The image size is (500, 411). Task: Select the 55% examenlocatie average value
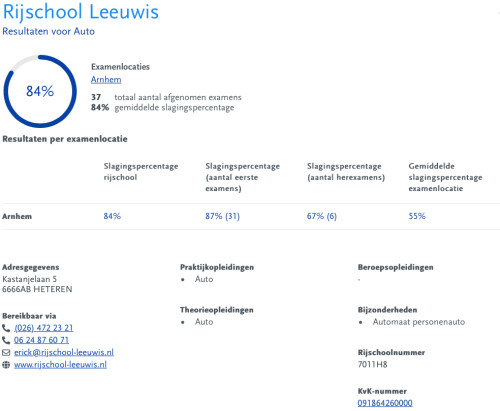click(x=417, y=216)
